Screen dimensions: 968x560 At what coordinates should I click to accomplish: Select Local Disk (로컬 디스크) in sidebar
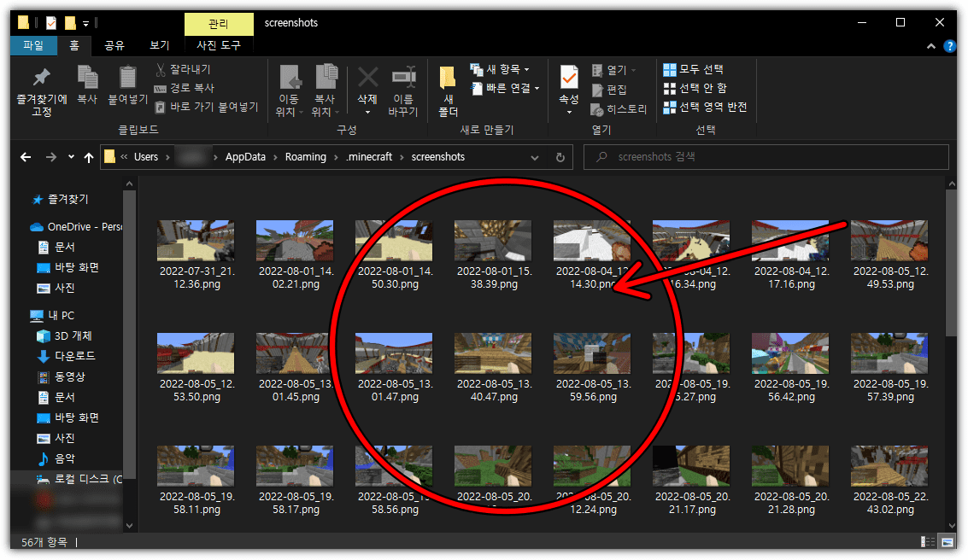coord(79,479)
